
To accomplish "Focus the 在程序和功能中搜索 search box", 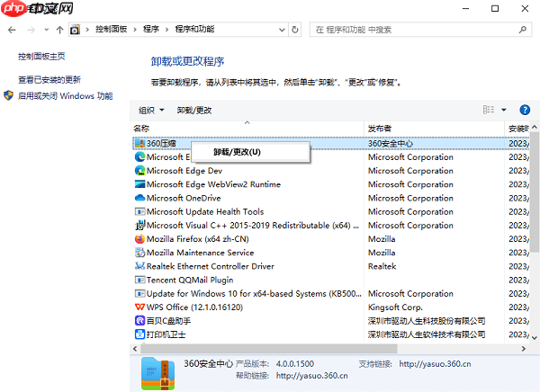I will (x=420, y=30).
